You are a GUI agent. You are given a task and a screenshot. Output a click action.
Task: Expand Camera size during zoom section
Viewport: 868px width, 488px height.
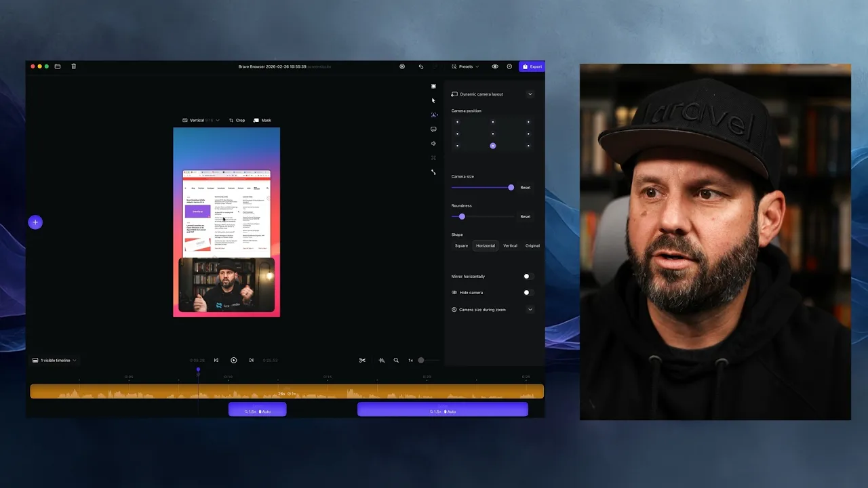coord(530,310)
